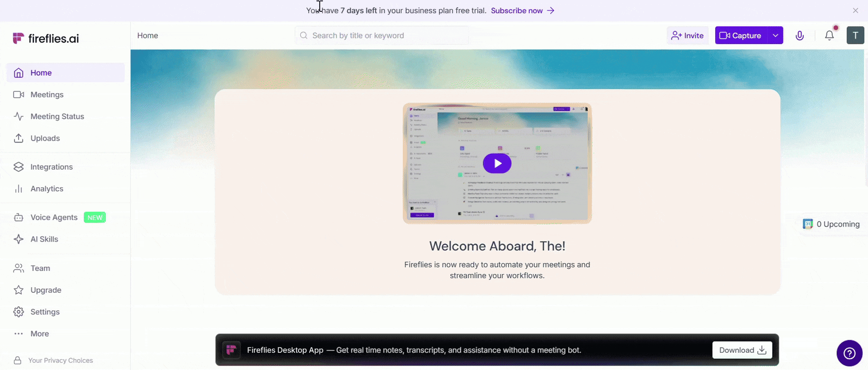The height and width of the screenshot is (370, 868).
Task: Click the Subscribe now link
Action: [x=523, y=10]
